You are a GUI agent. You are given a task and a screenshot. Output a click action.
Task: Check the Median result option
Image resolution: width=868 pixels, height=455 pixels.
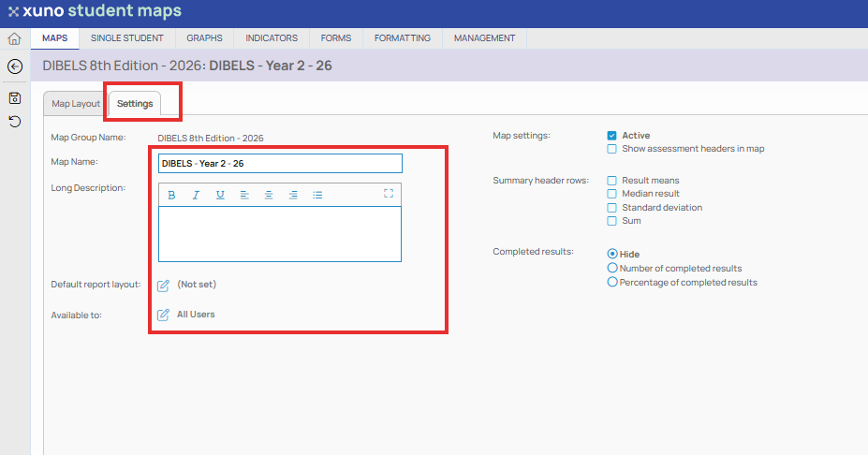point(611,194)
